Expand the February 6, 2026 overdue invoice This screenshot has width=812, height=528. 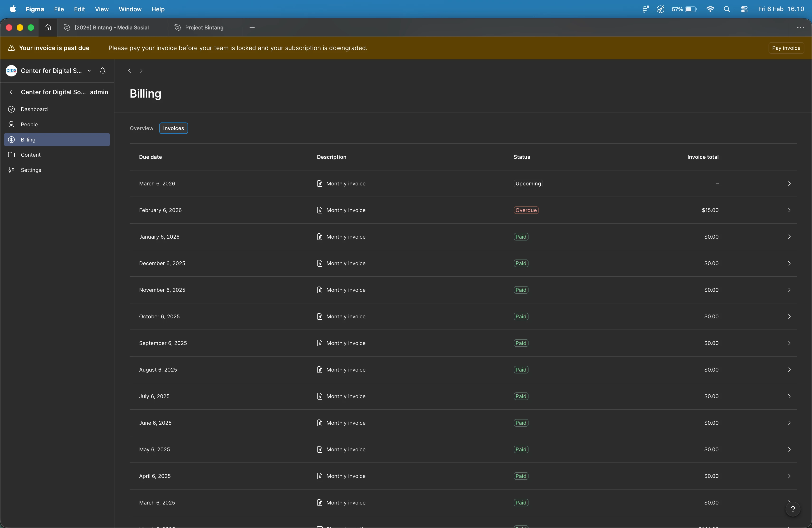[789, 210]
